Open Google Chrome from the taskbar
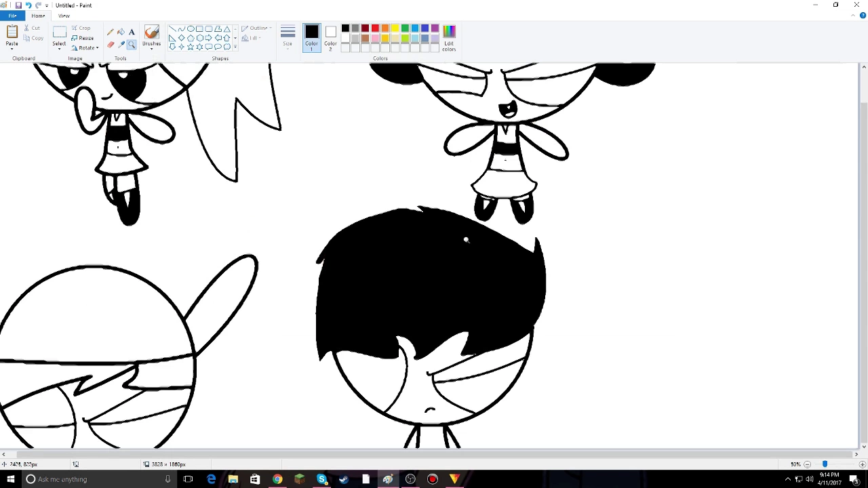 (277, 479)
